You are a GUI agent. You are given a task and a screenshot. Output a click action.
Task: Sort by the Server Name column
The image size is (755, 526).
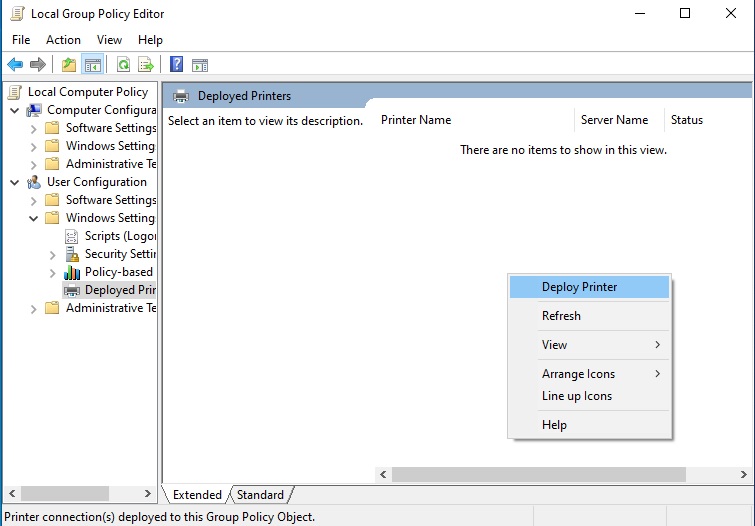coord(619,120)
